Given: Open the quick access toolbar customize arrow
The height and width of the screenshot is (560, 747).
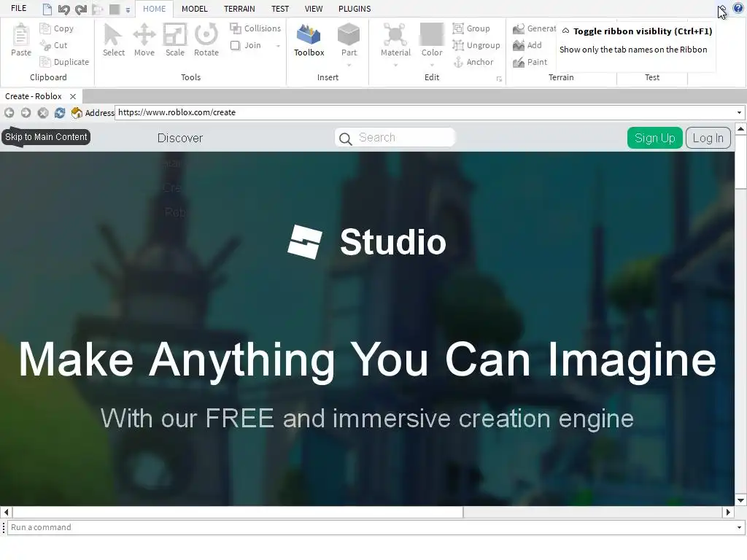Looking at the screenshot, I should (x=128, y=10).
